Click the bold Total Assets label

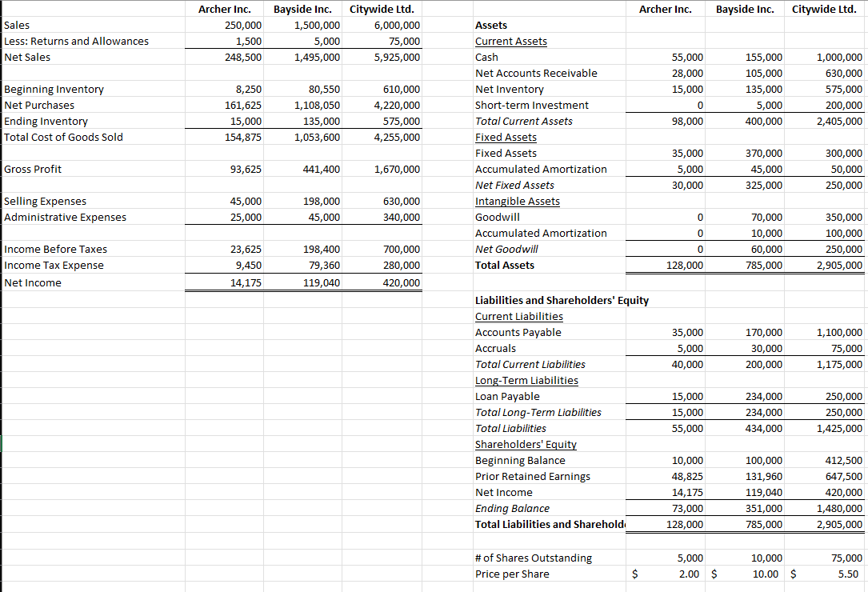point(504,266)
